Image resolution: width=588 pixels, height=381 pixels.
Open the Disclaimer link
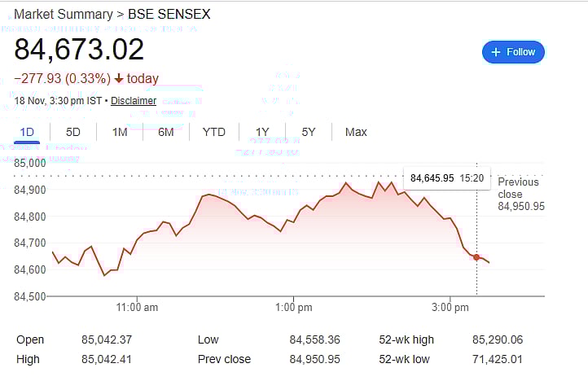[134, 101]
